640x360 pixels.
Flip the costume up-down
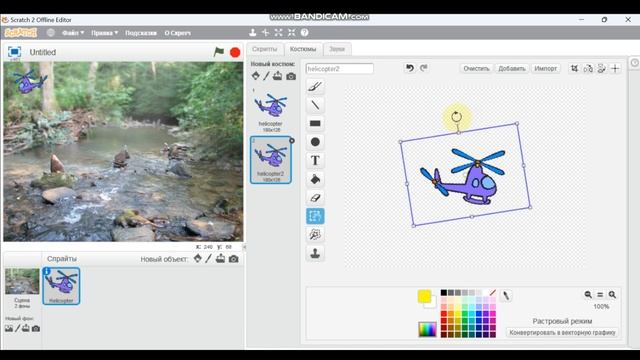[602, 69]
